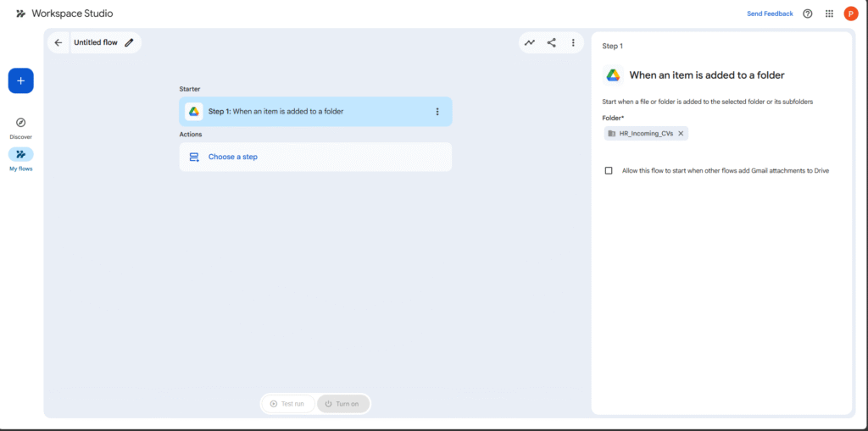Select Step 1 starter card

click(x=305, y=112)
